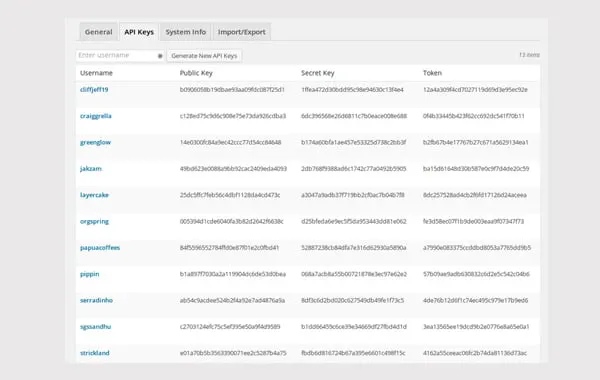Click the Username column header
Viewport: 600px width, 380px height.
96,73
